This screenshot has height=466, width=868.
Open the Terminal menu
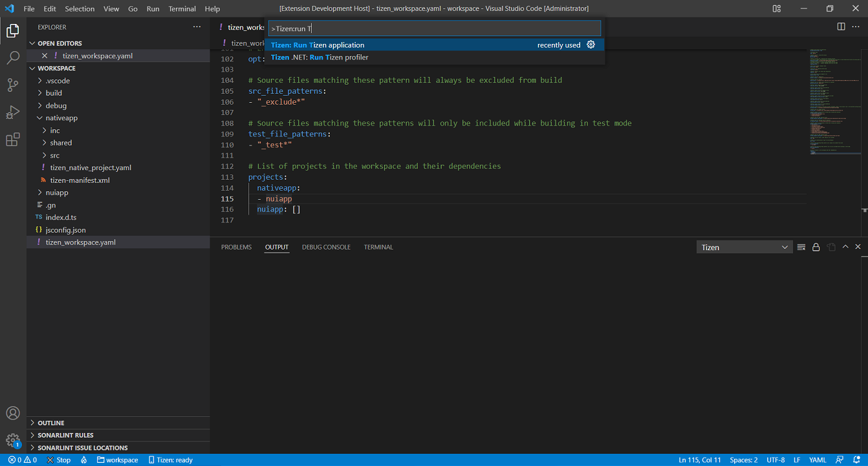click(x=182, y=8)
